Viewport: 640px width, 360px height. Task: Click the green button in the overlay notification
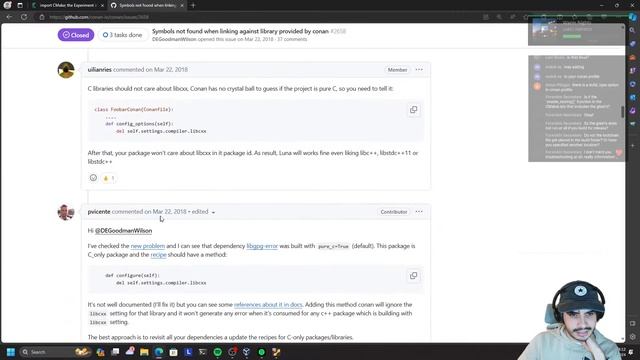[x=572, y=36]
